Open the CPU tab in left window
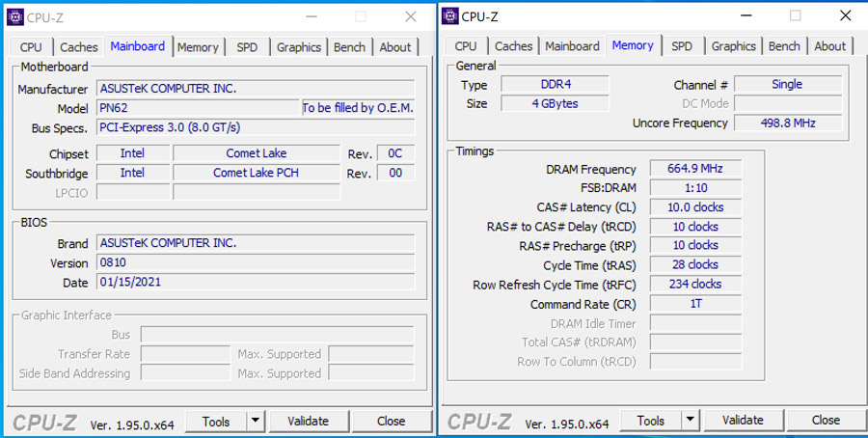The width and height of the screenshot is (868, 438). (31, 47)
